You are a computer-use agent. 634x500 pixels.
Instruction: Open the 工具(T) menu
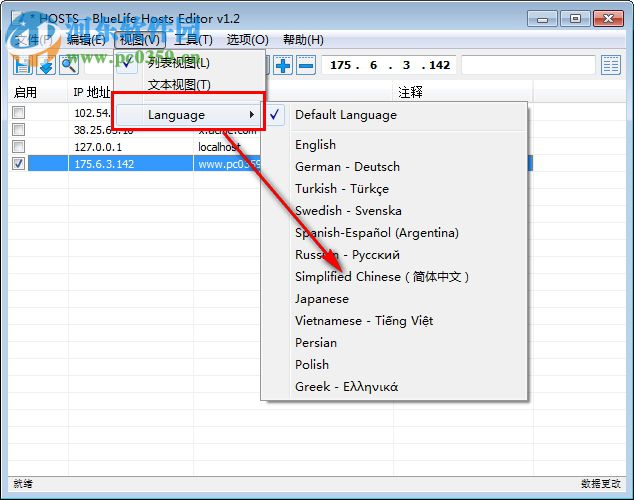[194, 40]
